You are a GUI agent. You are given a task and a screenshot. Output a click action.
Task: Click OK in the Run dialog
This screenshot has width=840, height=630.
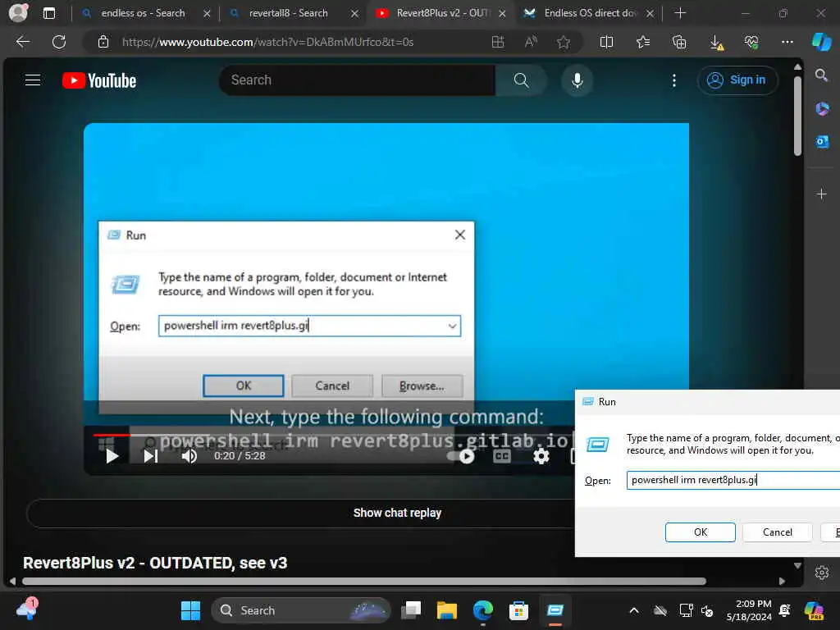(x=701, y=532)
